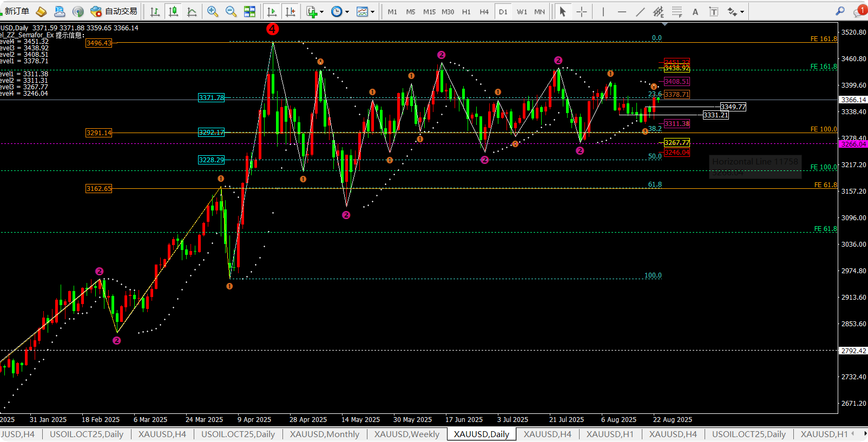Expand the Arrows dropdown arrow
This screenshot has width=868, height=442.
click(742, 11)
